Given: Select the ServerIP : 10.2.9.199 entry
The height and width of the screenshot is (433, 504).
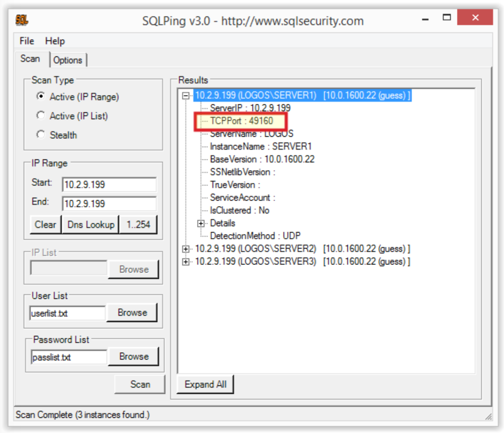Looking at the screenshot, I should pos(250,108).
